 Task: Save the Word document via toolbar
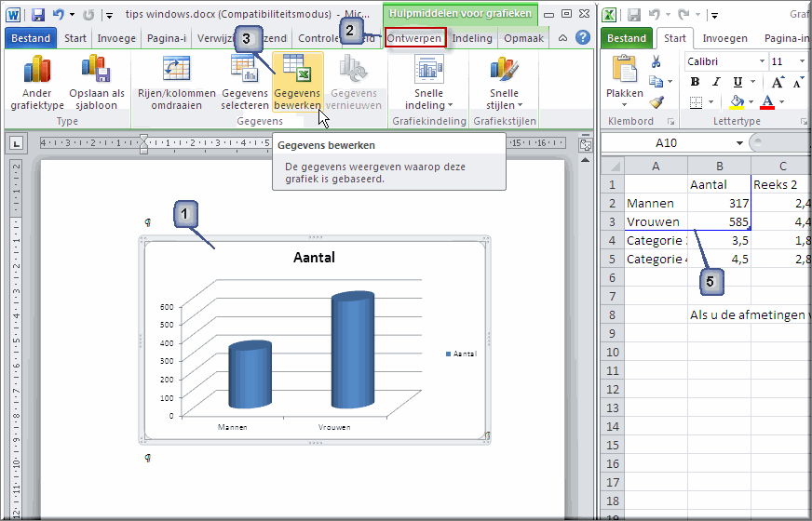[x=37, y=15]
